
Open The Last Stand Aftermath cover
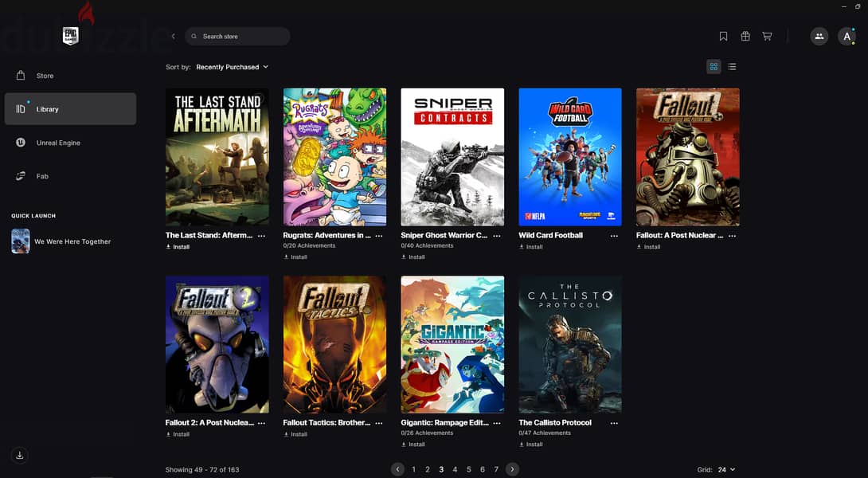click(x=217, y=157)
